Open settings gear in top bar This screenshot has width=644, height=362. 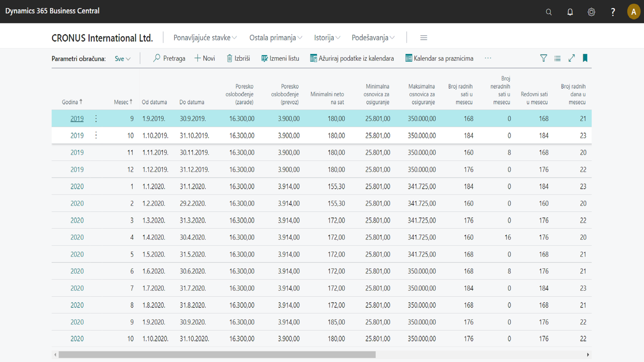(591, 12)
